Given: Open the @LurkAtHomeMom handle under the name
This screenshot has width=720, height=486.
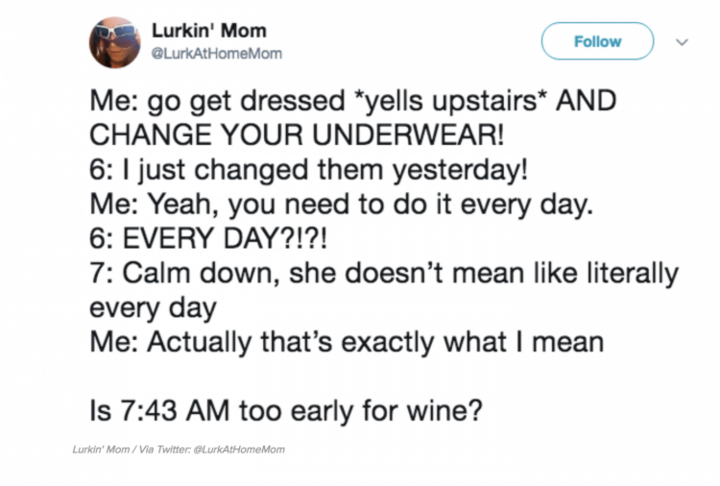Looking at the screenshot, I should pyautogui.click(x=217, y=54).
